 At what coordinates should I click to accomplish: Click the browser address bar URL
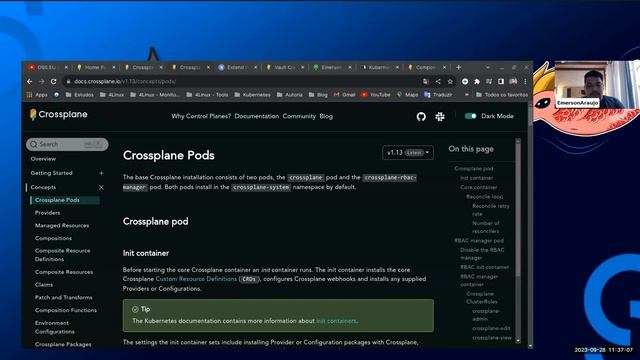tap(125, 82)
